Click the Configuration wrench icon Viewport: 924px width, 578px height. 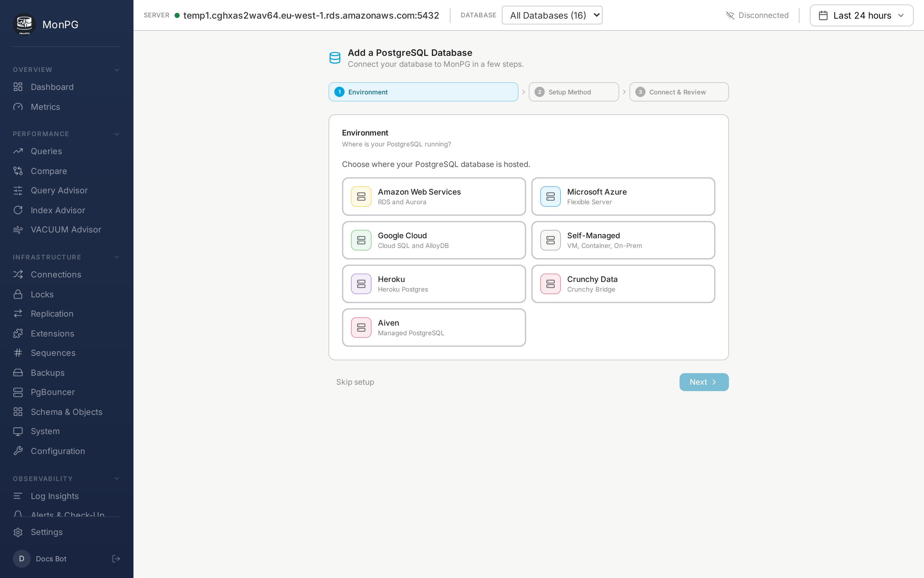click(x=18, y=451)
